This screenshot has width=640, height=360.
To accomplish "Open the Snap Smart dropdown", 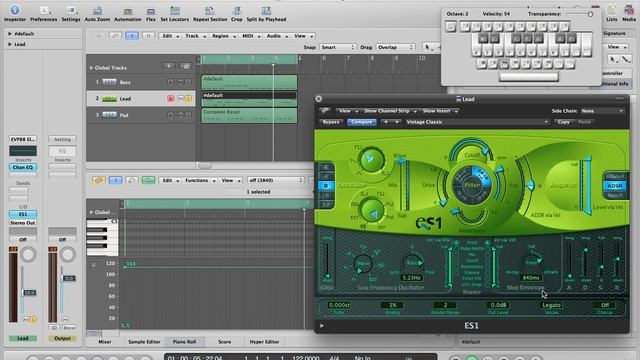I will [x=338, y=47].
